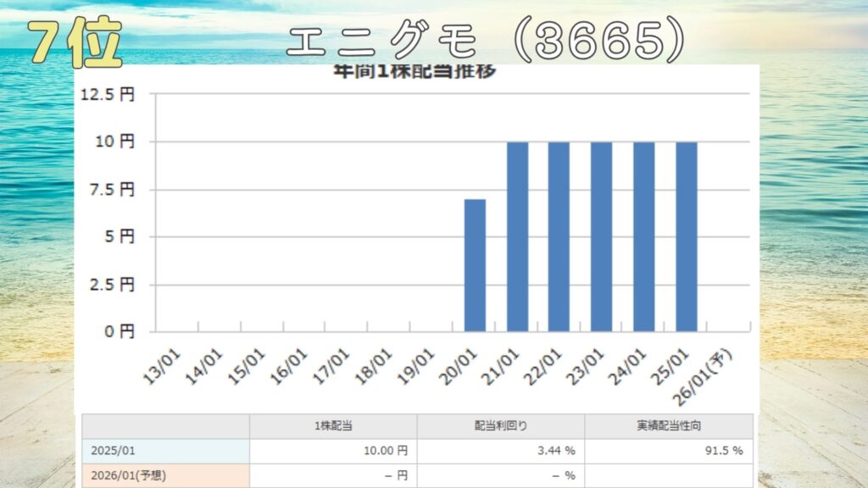Select the 21/01 dividend bar
The height and width of the screenshot is (488, 868).
click(x=517, y=236)
